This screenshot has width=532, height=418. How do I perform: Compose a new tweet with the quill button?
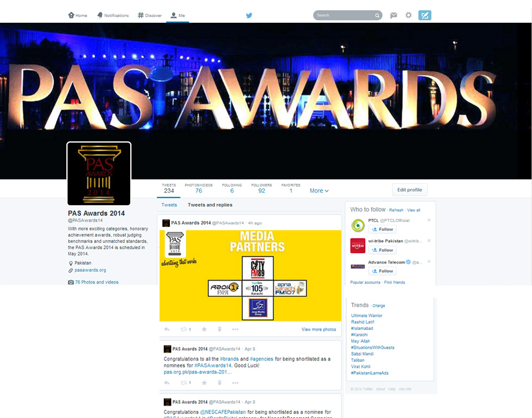[x=425, y=15]
